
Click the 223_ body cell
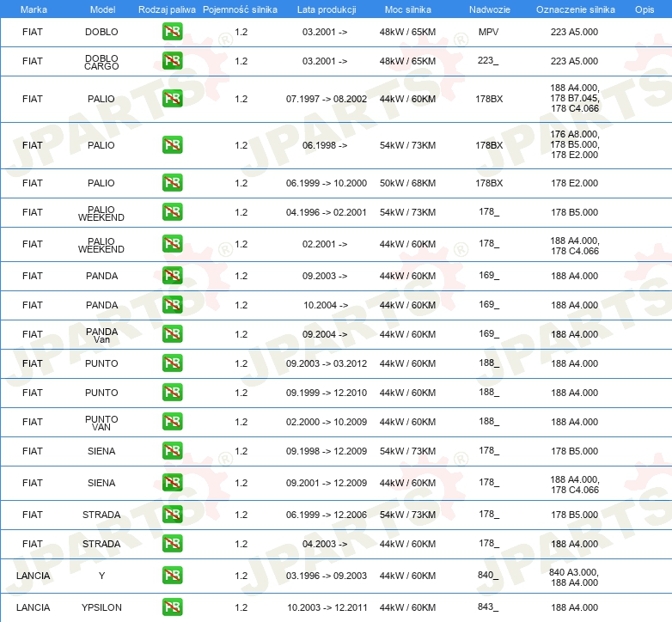(x=489, y=61)
